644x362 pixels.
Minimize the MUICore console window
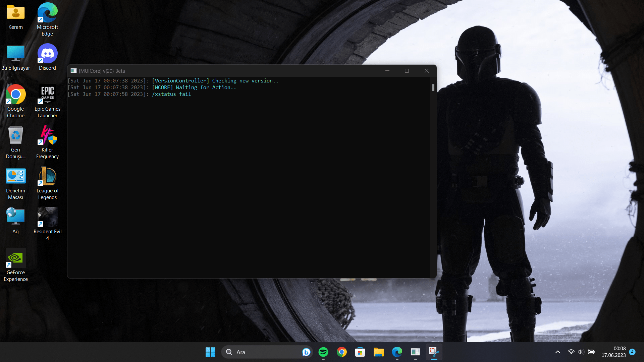387,71
